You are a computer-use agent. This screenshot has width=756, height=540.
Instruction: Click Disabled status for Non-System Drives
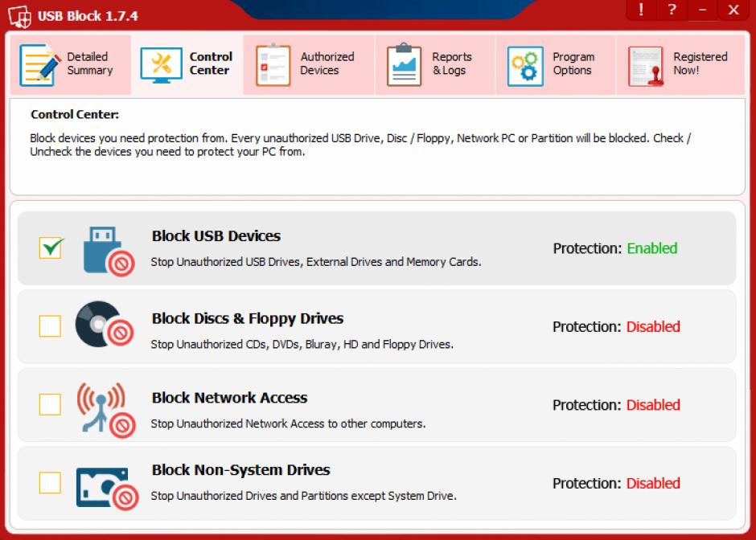click(x=653, y=484)
